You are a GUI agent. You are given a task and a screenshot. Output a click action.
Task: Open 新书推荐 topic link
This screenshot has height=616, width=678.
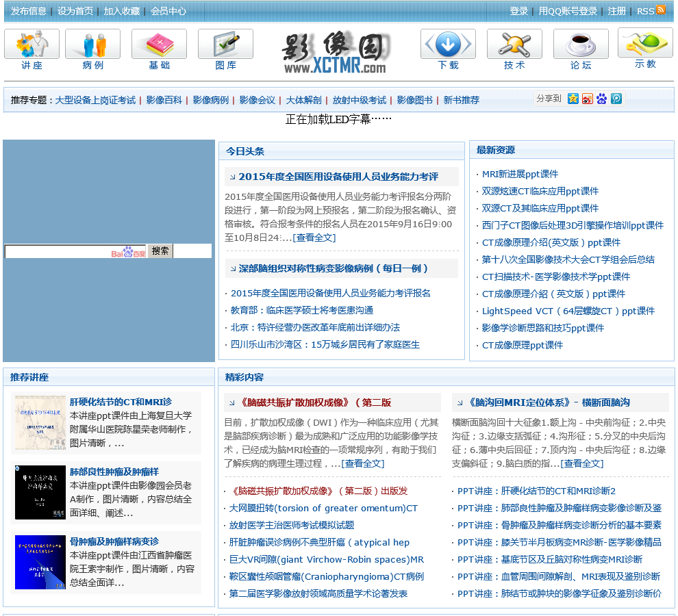tap(462, 101)
